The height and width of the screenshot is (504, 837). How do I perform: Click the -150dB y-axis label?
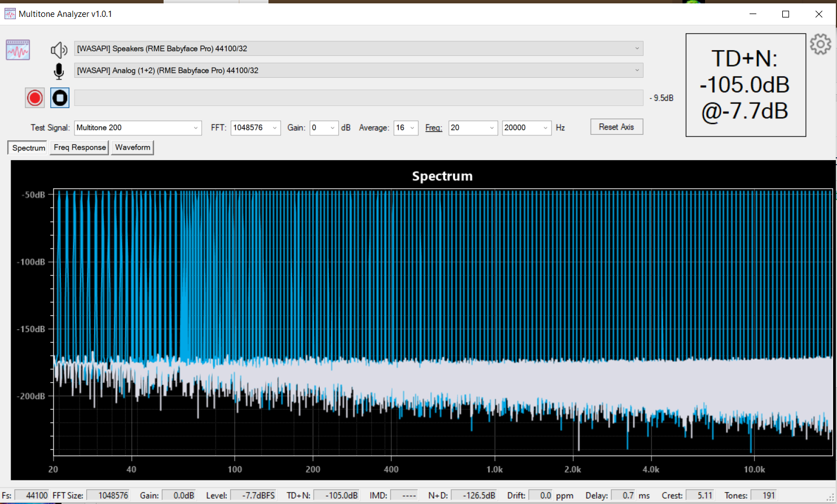[31, 329]
